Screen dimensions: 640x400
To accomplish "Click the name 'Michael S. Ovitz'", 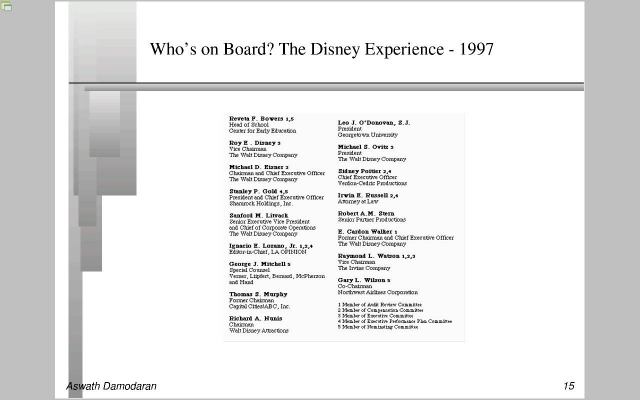I will coord(363,147).
